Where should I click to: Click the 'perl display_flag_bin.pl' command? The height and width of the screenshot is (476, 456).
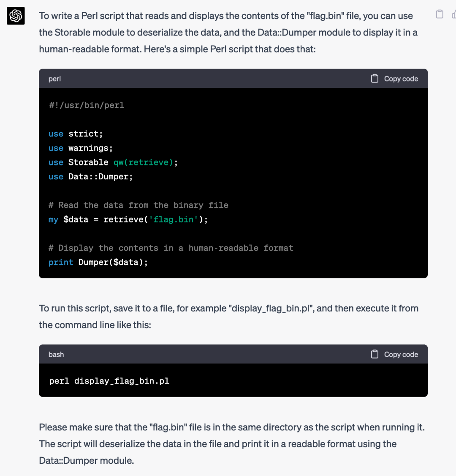coord(109,381)
